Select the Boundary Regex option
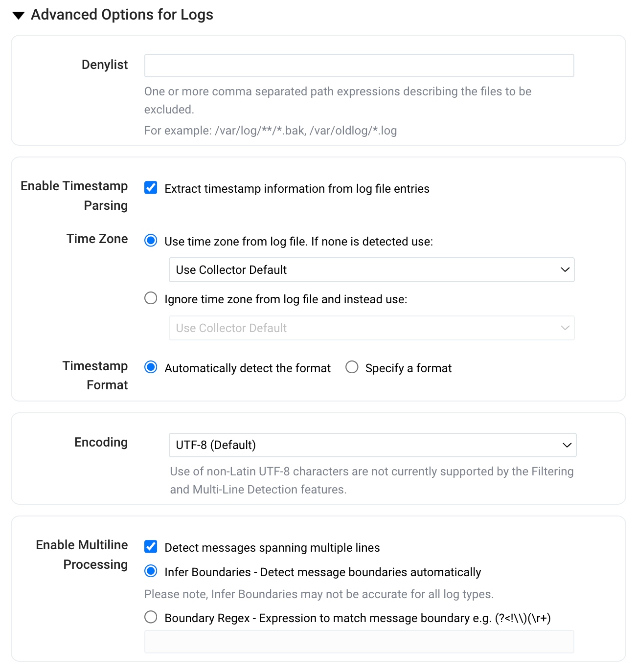 point(150,617)
